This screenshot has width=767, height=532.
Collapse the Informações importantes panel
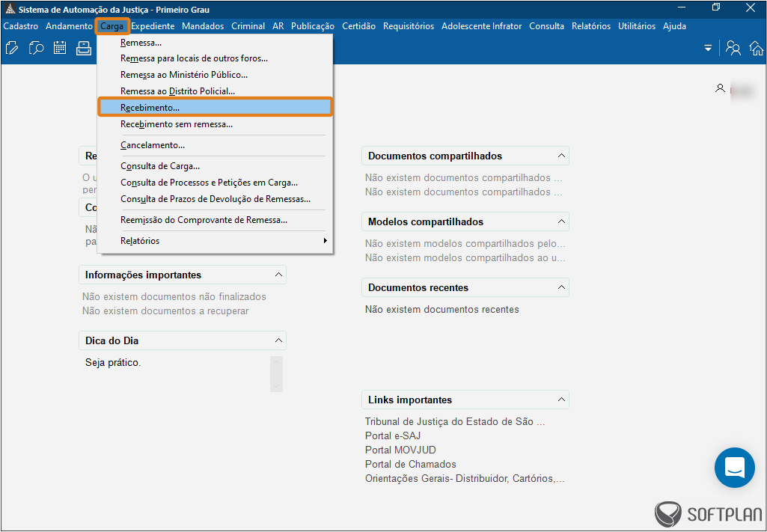click(279, 275)
